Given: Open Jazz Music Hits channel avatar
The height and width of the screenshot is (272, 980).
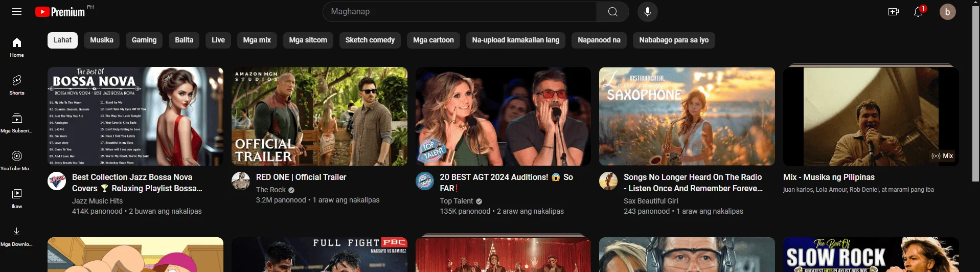Looking at the screenshot, I should 57,181.
